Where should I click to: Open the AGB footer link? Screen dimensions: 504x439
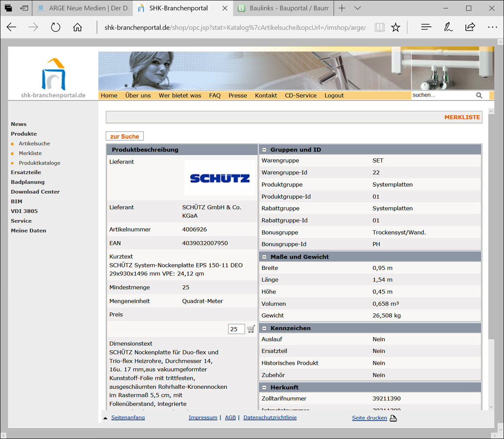230,417
